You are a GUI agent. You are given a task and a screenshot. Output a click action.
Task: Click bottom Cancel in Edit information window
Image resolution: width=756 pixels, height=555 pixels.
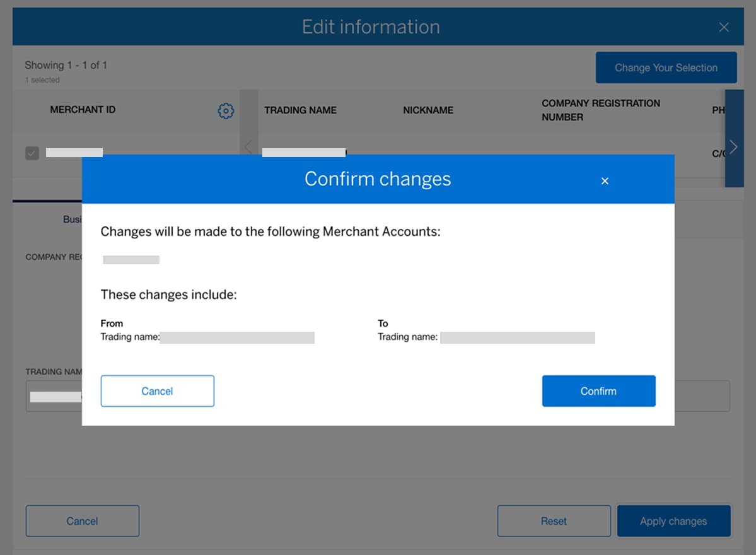click(83, 521)
